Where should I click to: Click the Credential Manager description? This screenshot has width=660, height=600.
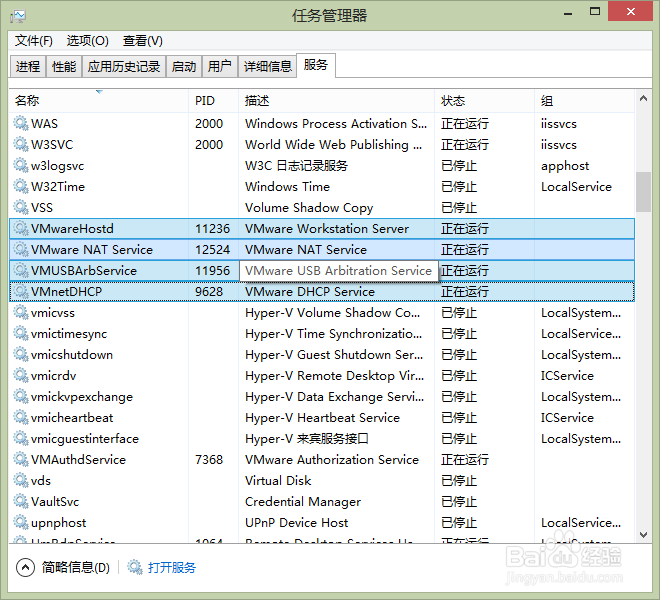(x=303, y=501)
